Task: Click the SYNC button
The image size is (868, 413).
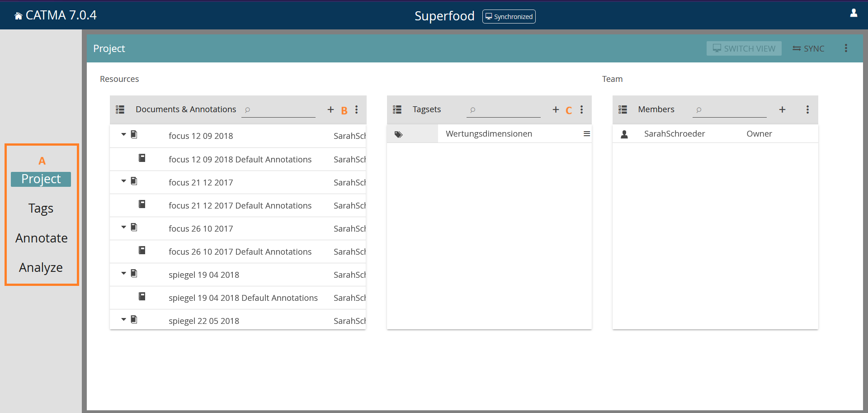Action: [x=808, y=48]
